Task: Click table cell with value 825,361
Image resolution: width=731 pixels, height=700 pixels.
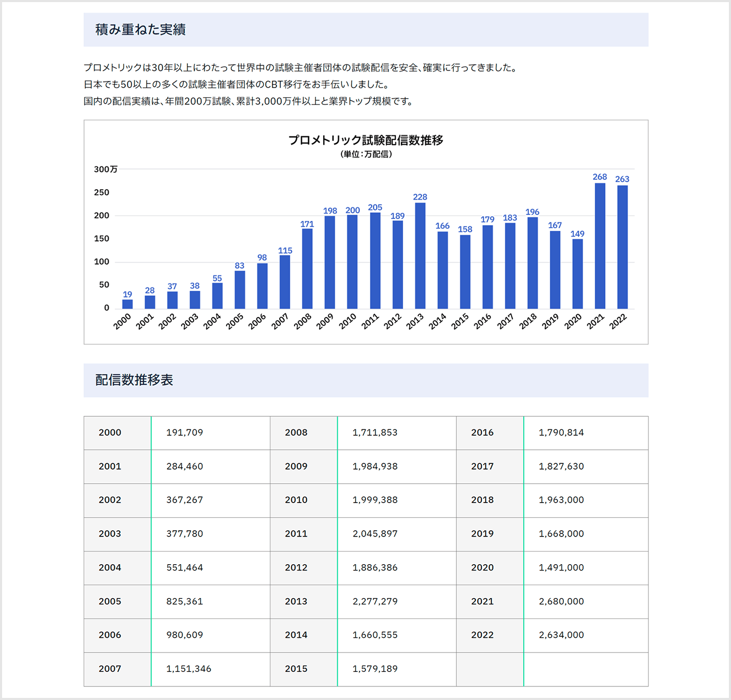Action: pyautogui.click(x=210, y=602)
